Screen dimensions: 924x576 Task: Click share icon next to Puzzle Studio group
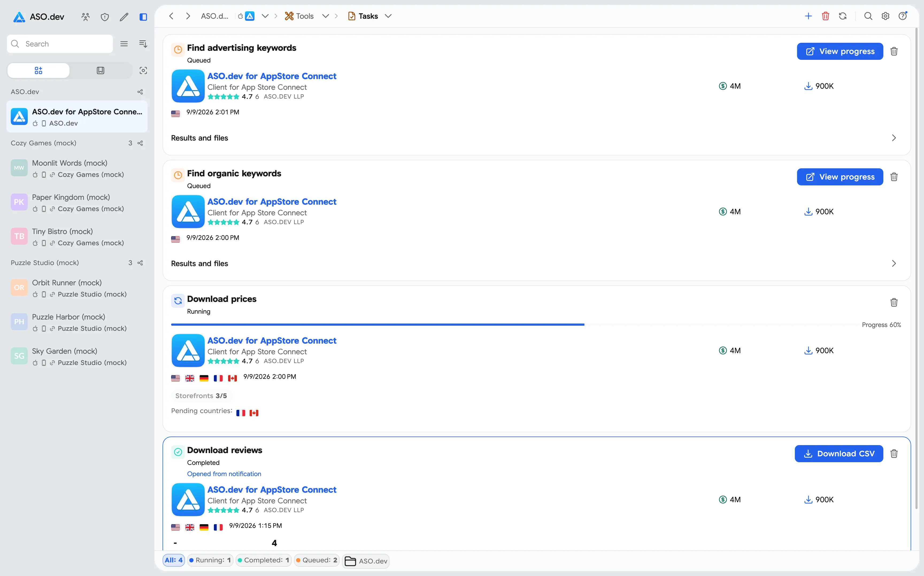pos(140,263)
